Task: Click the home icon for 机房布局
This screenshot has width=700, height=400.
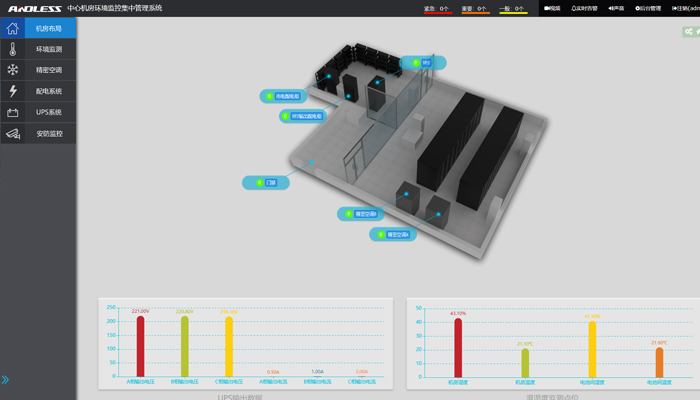Action: (x=13, y=29)
